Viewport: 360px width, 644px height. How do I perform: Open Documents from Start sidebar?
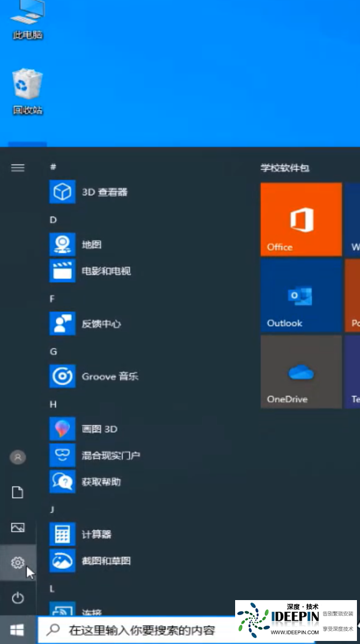click(18, 492)
